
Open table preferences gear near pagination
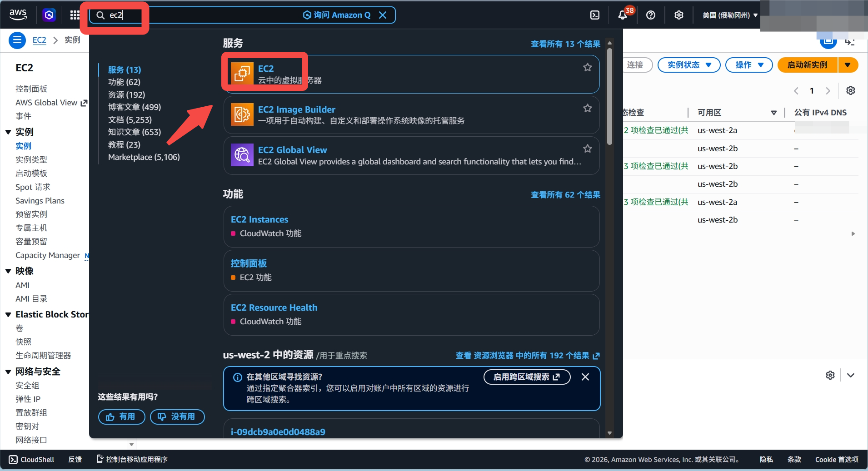click(851, 90)
